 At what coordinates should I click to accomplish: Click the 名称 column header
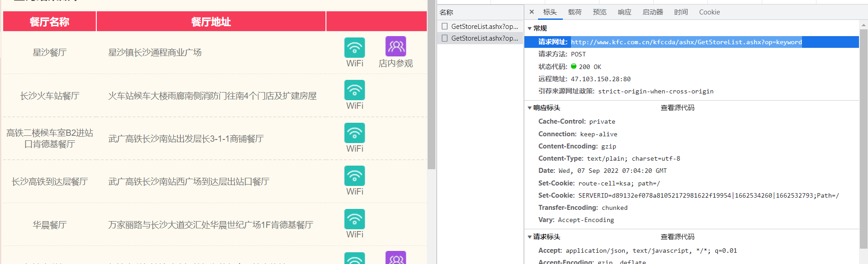(480, 13)
